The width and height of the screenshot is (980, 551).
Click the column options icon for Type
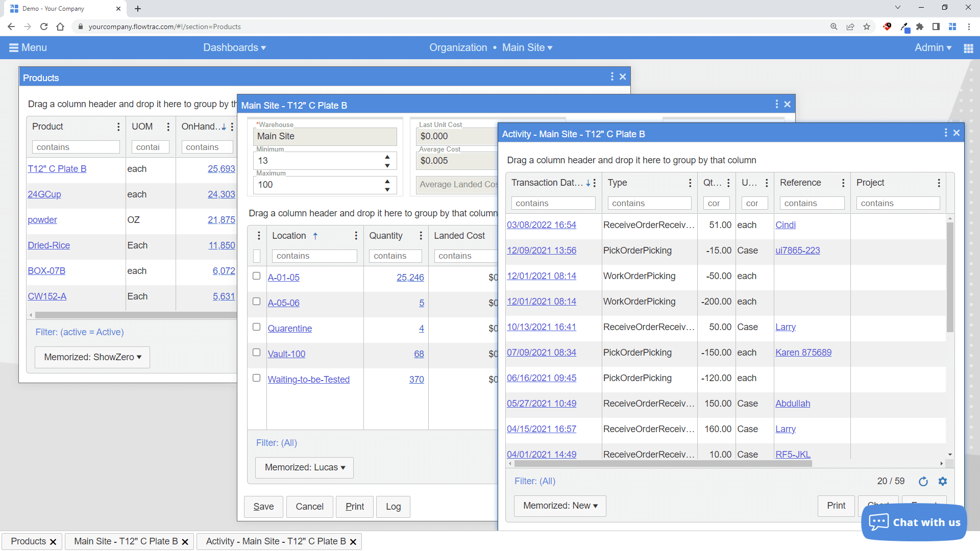tap(690, 183)
